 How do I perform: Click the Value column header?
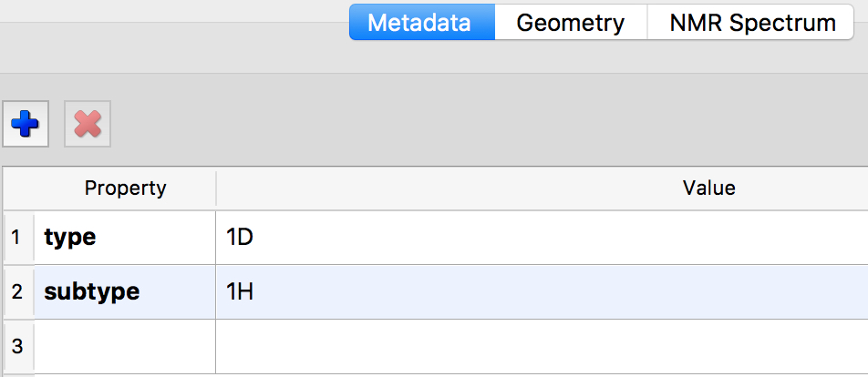pos(708,188)
